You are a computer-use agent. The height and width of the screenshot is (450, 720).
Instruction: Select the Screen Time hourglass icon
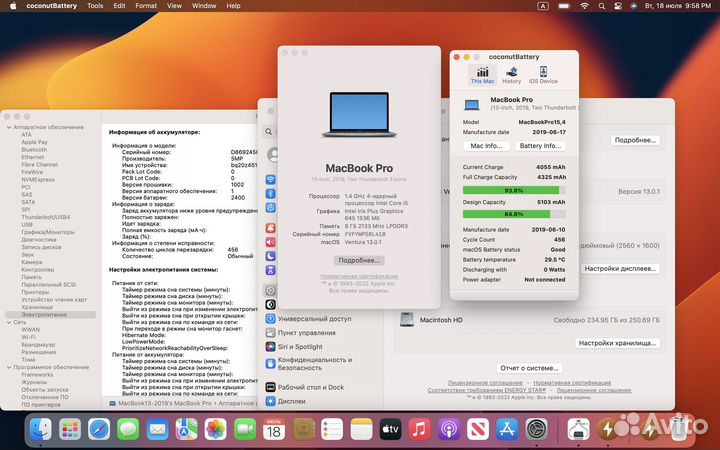270,270
